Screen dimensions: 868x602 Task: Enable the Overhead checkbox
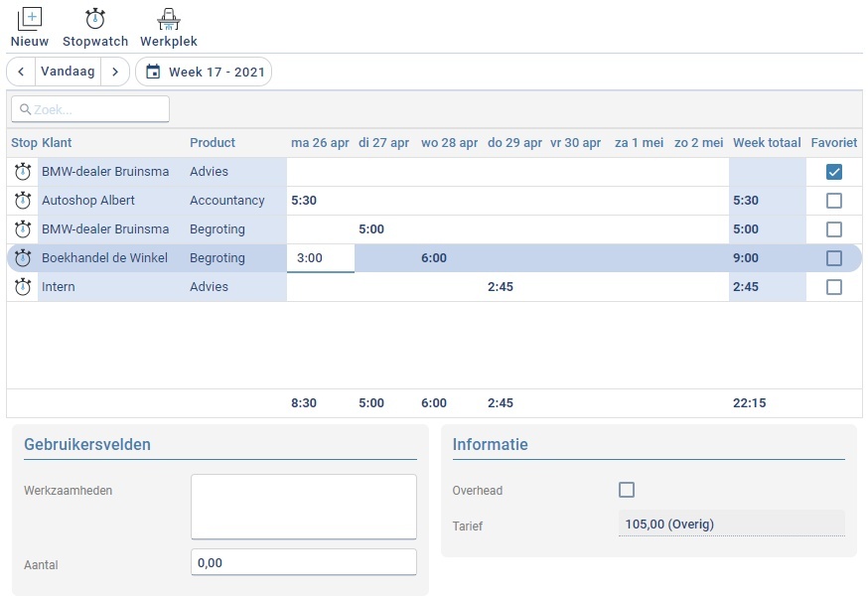pos(627,490)
